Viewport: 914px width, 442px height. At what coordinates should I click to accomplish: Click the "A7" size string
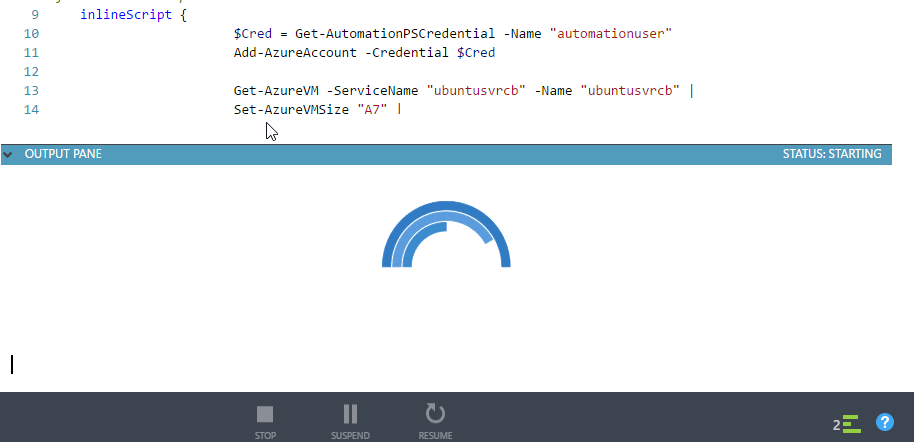(x=372, y=109)
